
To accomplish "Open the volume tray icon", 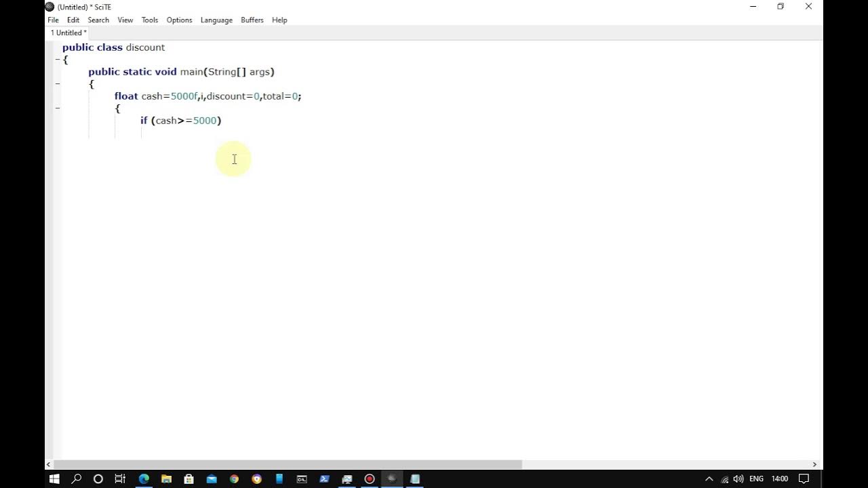I will coord(738,479).
